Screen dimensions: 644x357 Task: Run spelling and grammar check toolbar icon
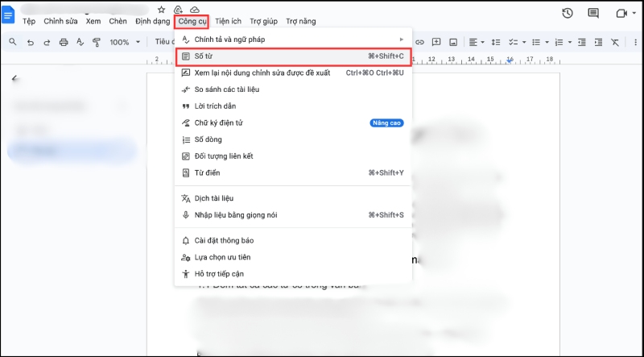pyautogui.click(x=80, y=42)
